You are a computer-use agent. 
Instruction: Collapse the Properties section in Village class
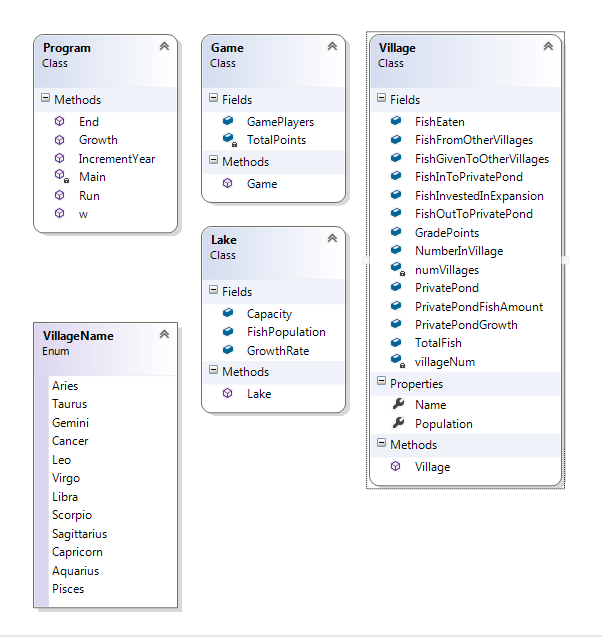click(x=382, y=383)
